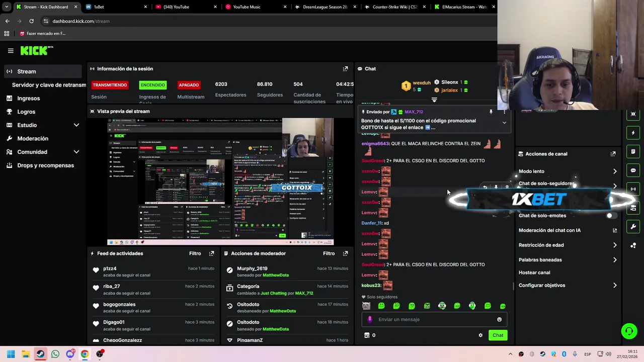
Task: Click the stream preview thumbnail
Action: tap(220, 182)
